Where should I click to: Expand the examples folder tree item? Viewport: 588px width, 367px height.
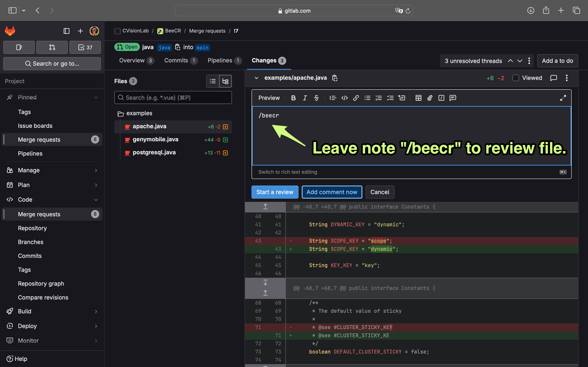coord(120,113)
